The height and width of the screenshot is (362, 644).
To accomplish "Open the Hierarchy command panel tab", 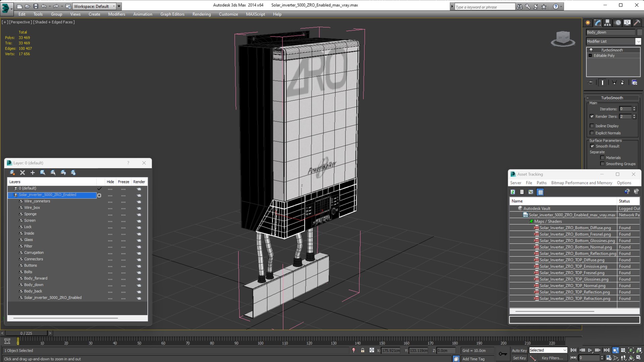I will [607, 23].
